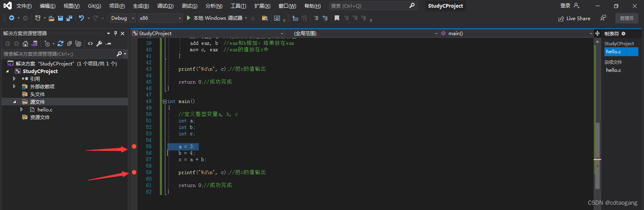Open the 视图(V) menu
Viewport: 644px width, 210px height.
click(71, 6)
